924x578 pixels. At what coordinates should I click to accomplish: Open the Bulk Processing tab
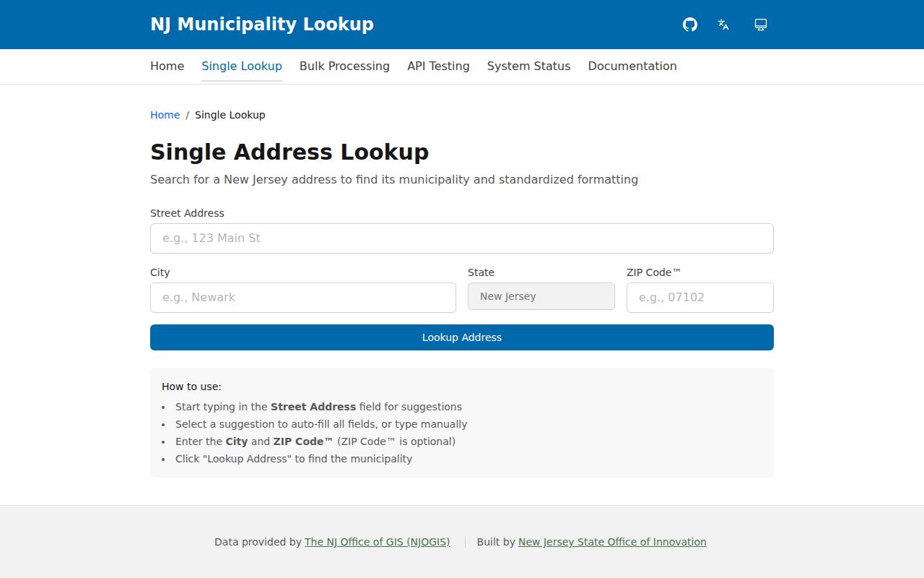tap(344, 66)
